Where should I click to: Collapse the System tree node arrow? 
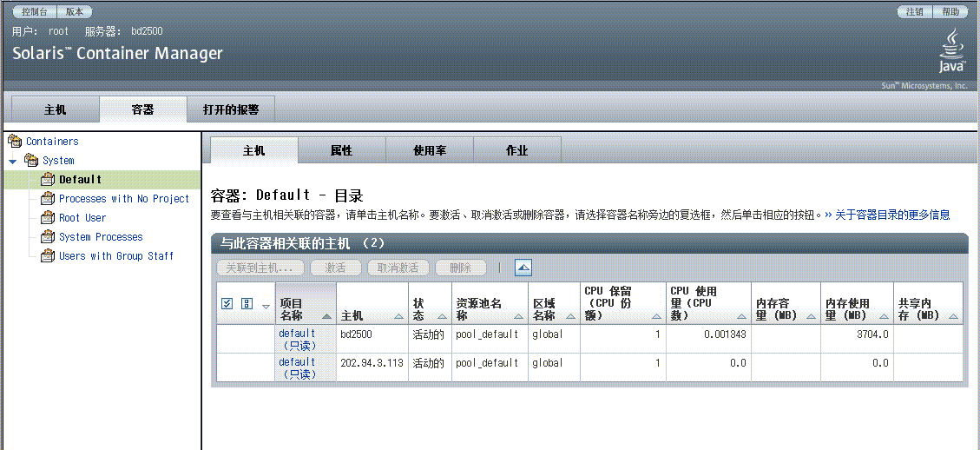pos(12,162)
